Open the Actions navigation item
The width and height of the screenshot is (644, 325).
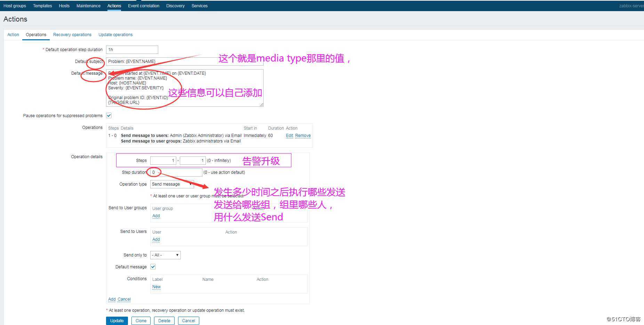tap(114, 6)
